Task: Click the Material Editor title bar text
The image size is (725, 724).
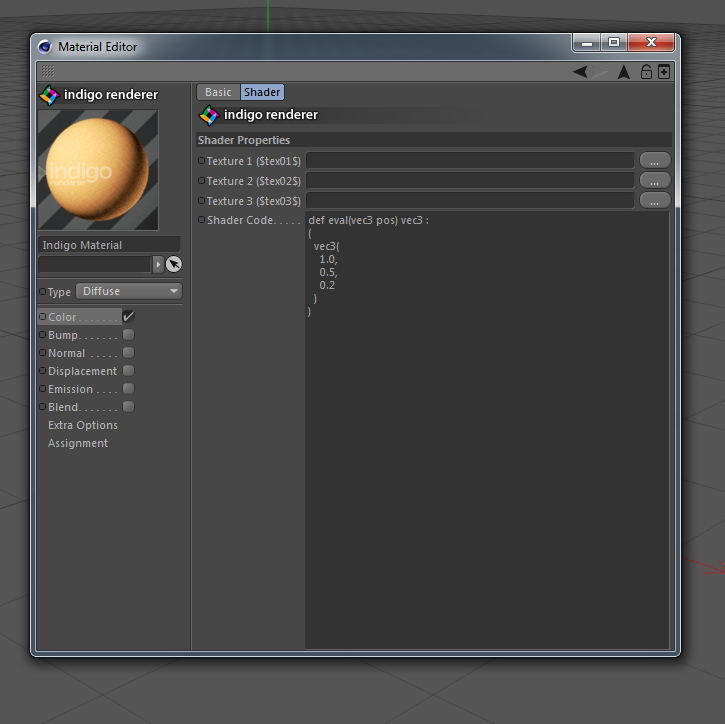Action: tap(98, 47)
